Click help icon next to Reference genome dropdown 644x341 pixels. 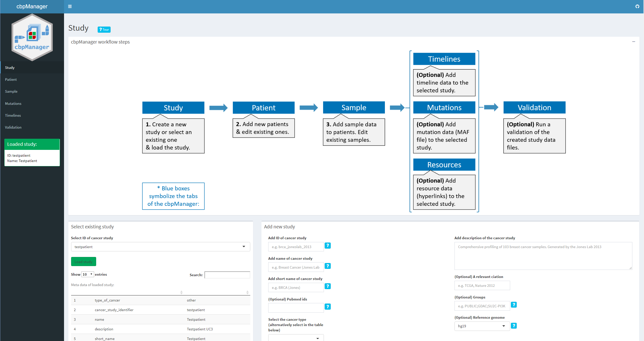514,326
